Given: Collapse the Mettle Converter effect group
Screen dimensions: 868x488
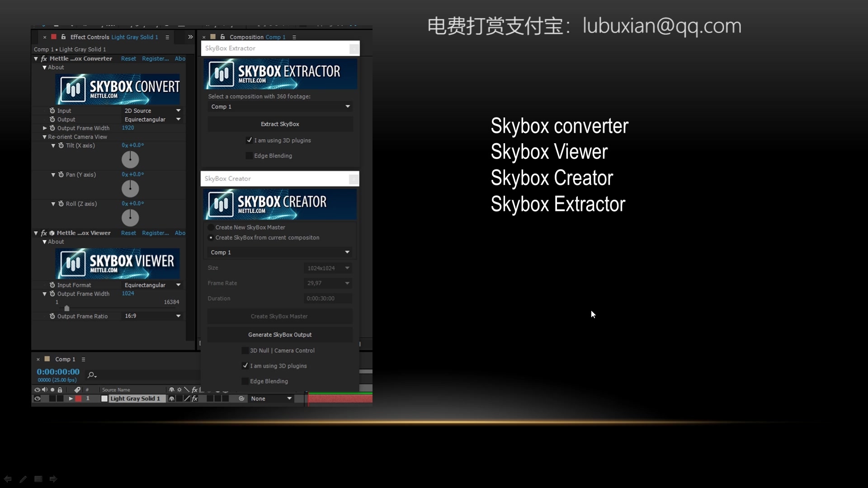Looking at the screenshot, I should point(36,59).
